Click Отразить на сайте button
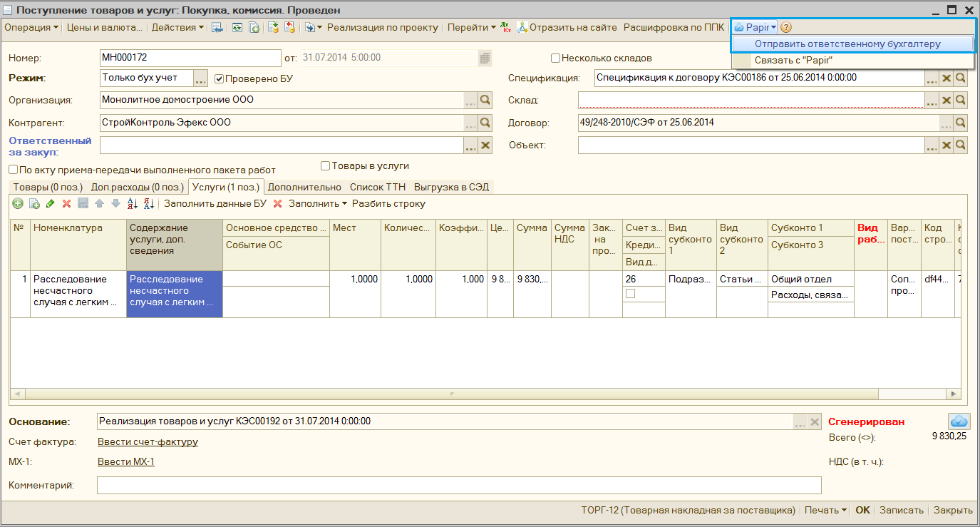The height and width of the screenshot is (527, 980). tap(567, 28)
